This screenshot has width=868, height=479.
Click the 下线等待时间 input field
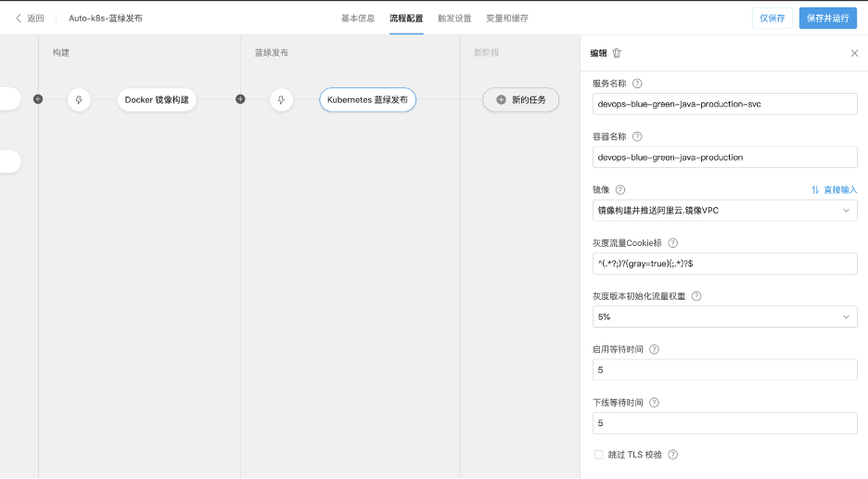pyautogui.click(x=724, y=423)
